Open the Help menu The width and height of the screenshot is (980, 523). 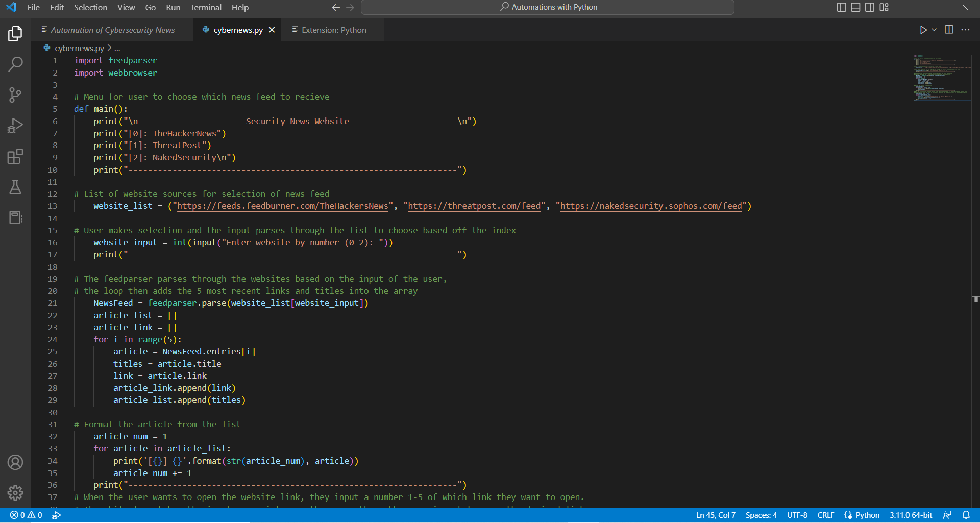tap(240, 7)
